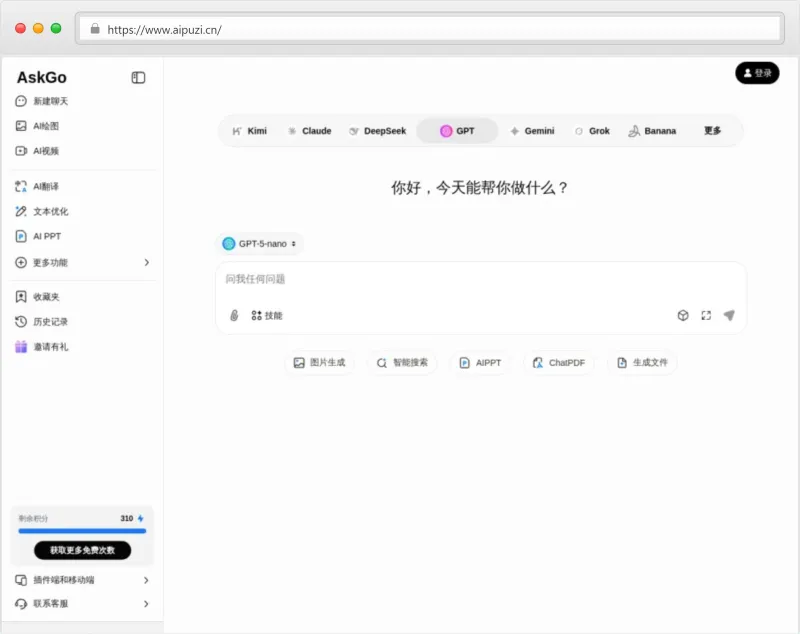Click the blue remaining credits progress bar

(82, 531)
